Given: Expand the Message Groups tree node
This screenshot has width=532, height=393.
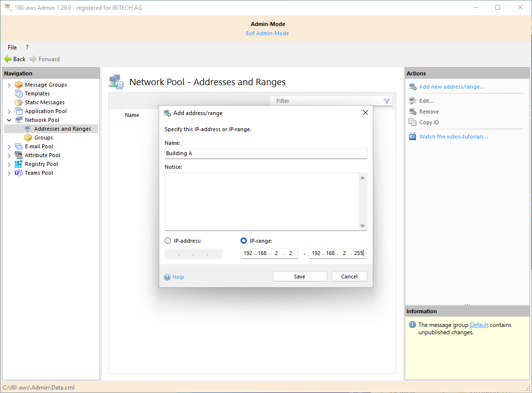Looking at the screenshot, I should [x=9, y=85].
